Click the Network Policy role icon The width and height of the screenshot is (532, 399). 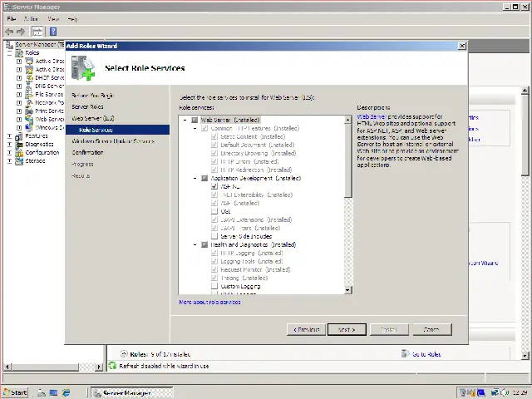(30, 102)
